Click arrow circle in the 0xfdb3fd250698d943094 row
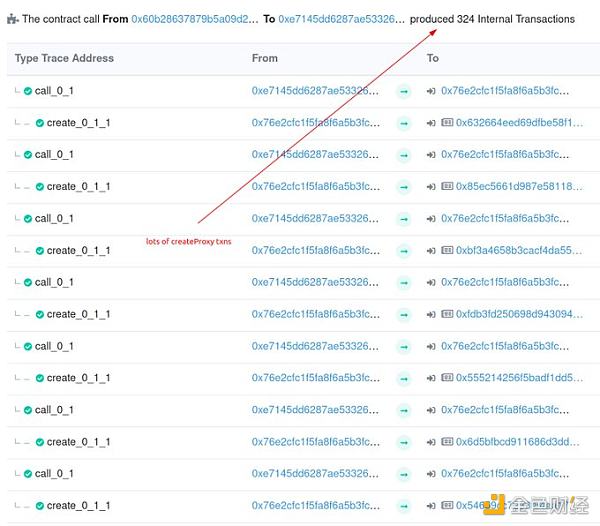600x526 pixels. [404, 314]
